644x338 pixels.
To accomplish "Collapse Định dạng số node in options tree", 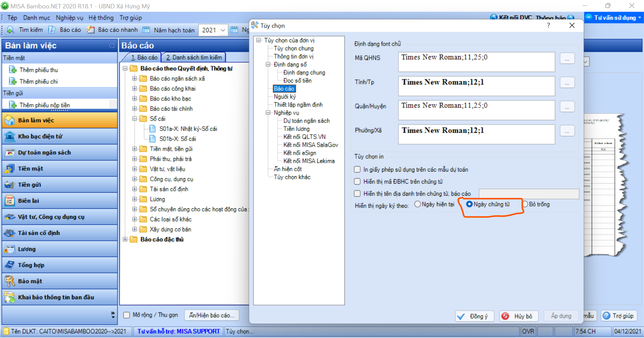I will 268,64.
